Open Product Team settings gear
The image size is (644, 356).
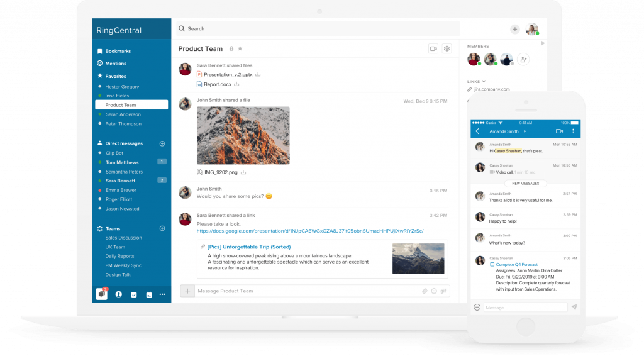point(447,49)
